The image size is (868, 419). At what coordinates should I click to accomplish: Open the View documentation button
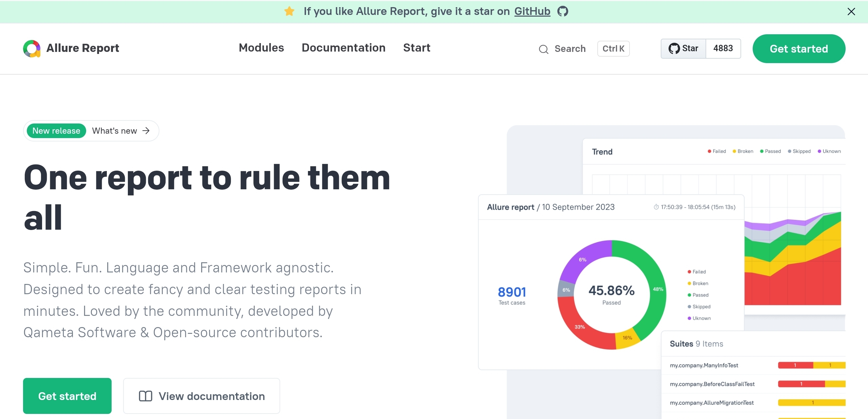coord(201,396)
